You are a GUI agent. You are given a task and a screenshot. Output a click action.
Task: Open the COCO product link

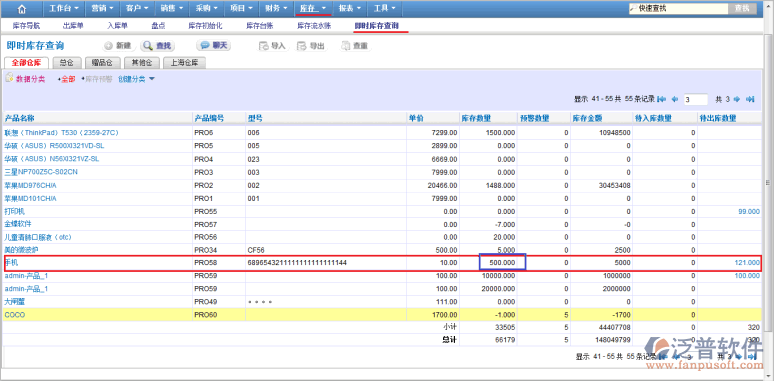15,314
